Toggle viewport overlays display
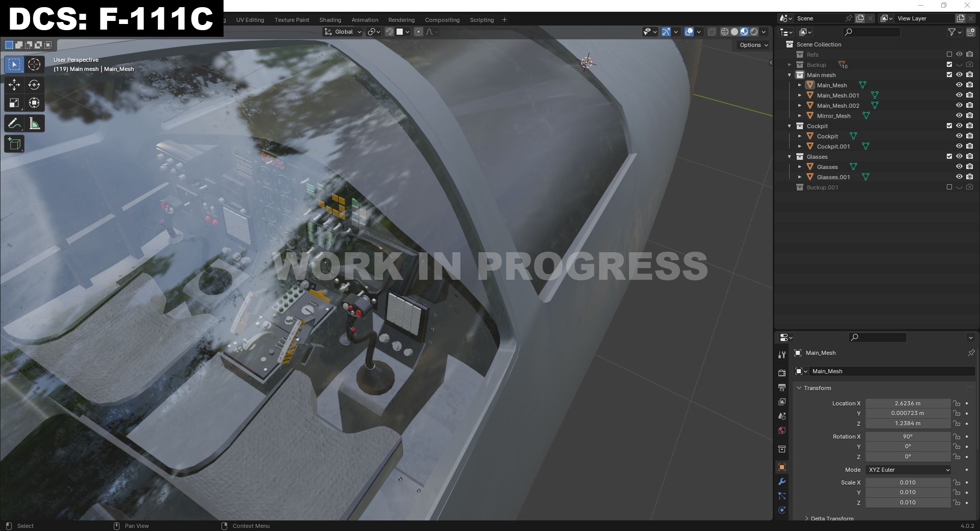This screenshot has width=980, height=531. (689, 32)
